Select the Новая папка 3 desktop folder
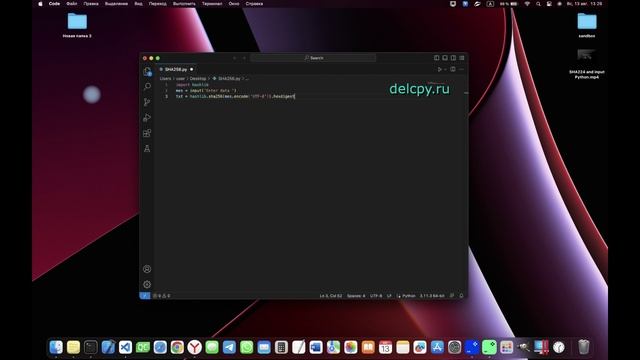Screen dimensions: 640x360 [77, 25]
